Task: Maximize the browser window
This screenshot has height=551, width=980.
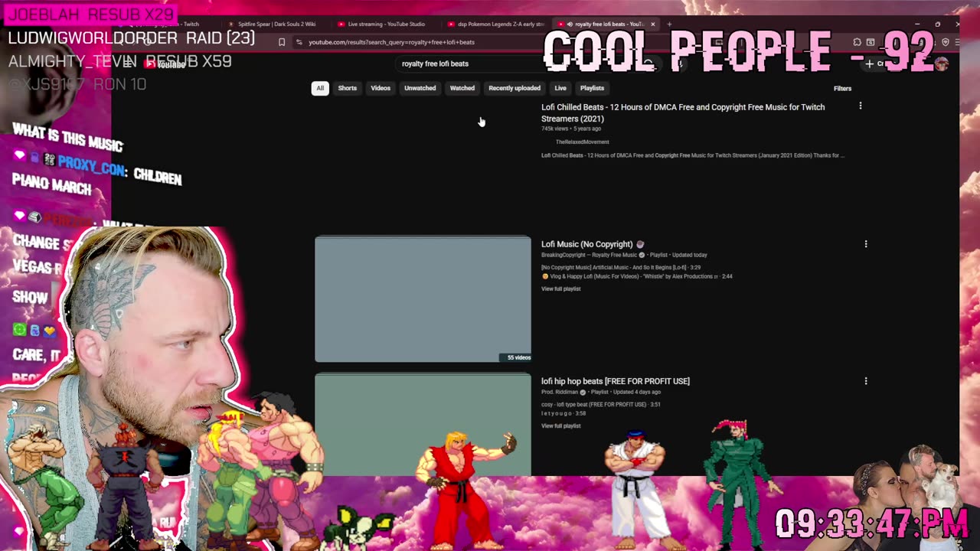Action: coord(938,24)
